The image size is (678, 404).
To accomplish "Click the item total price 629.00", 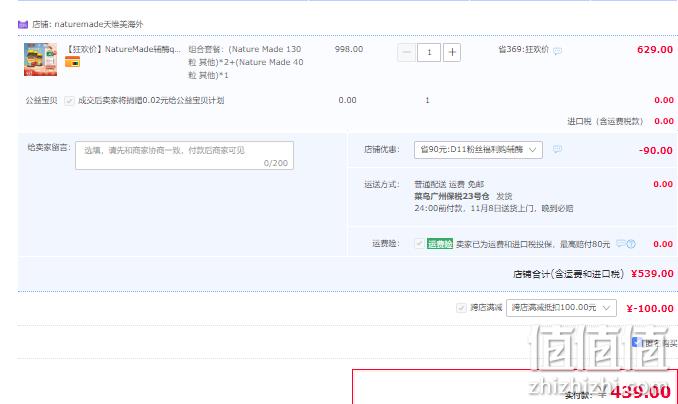I will click(x=655, y=50).
